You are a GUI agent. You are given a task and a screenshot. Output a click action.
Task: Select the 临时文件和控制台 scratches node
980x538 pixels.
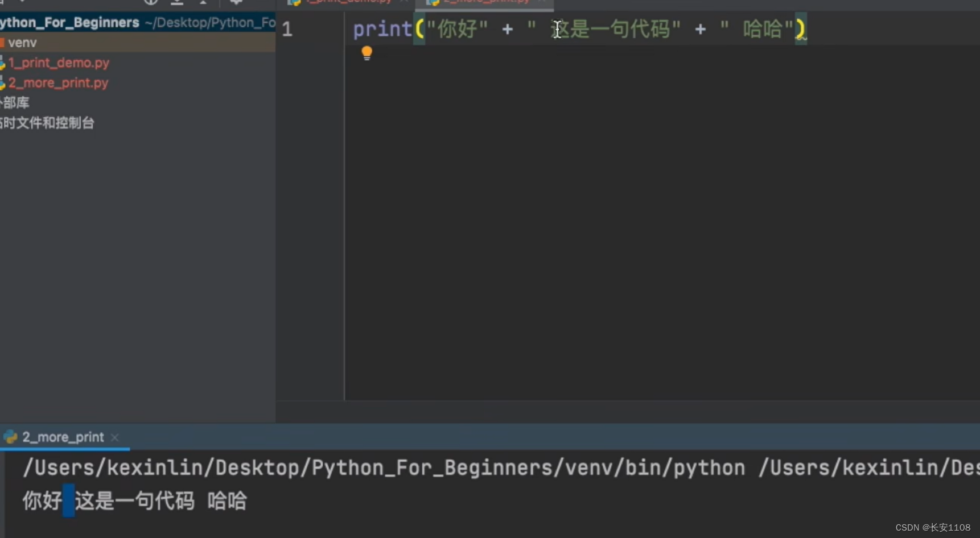click(47, 123)
